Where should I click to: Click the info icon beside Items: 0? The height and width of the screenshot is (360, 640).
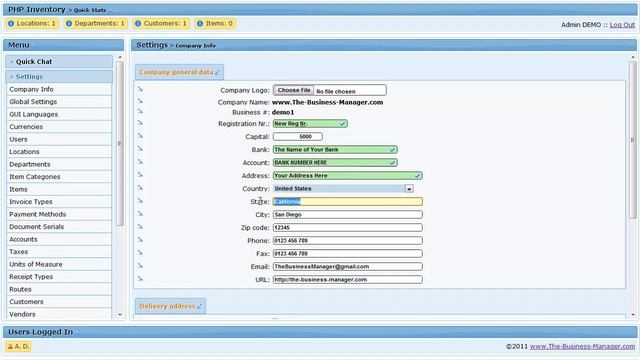[x=200, y=24]
